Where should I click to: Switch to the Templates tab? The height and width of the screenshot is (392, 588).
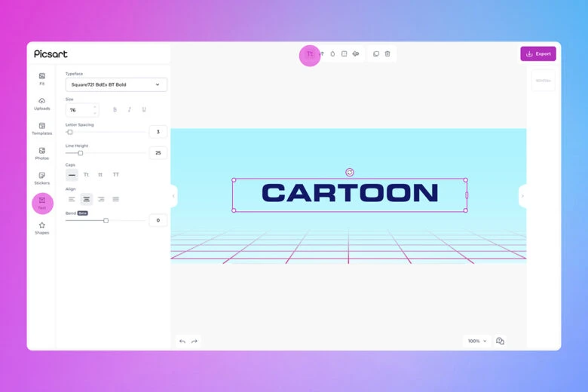(x=41, y=128)
